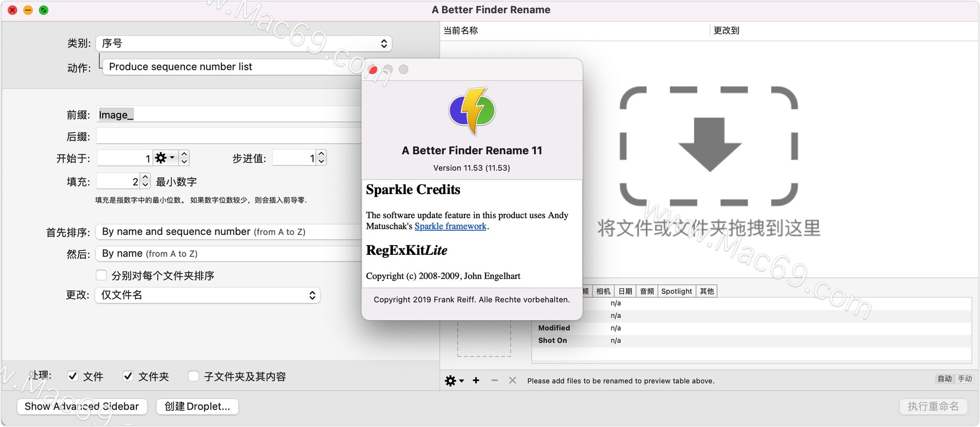This screenshot has width=980, height=427.
Task: Click the empty image preview thumbnail box
Action: (x=484, y=338)
